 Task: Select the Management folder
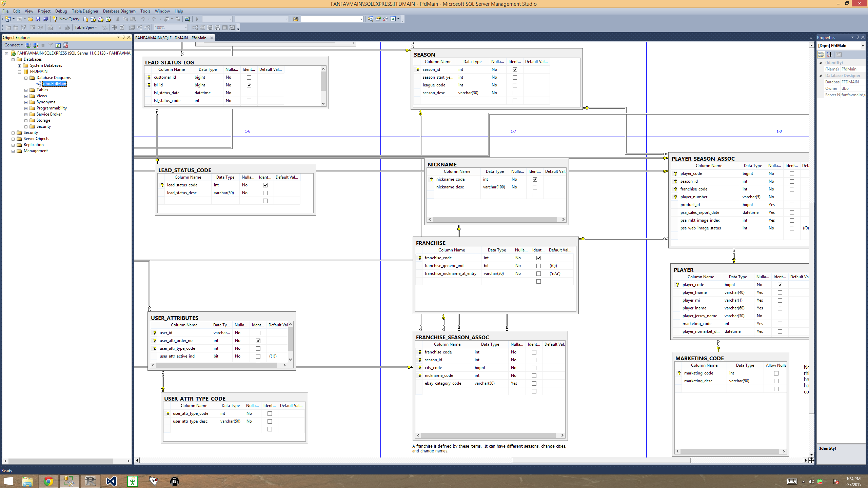click(36, 151)
